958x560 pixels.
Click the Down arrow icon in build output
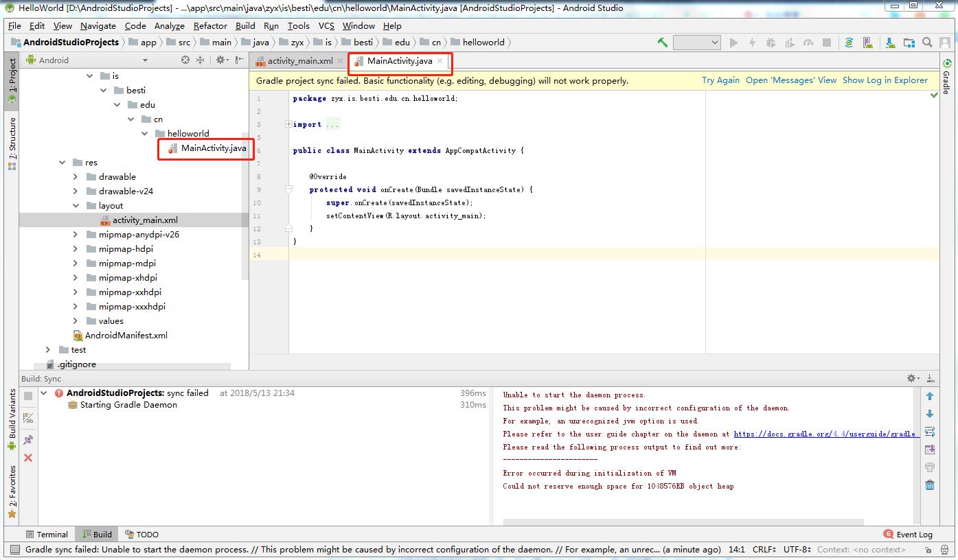(930, 415)
